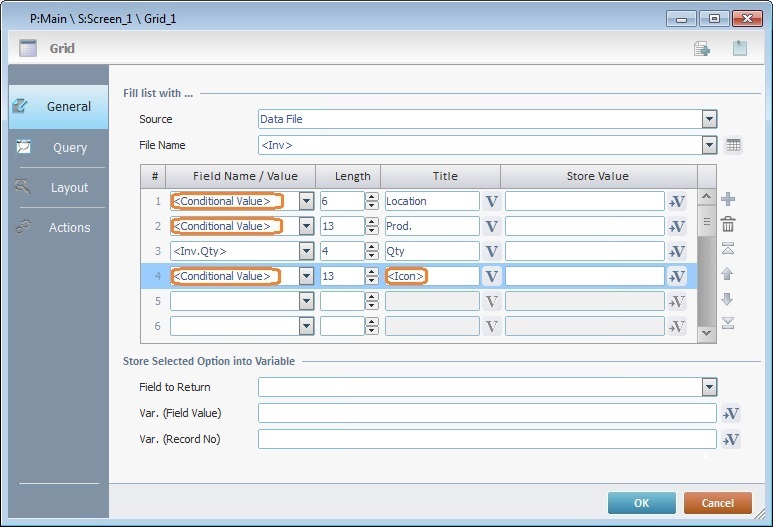Click the Cancel button

point(718,503)
